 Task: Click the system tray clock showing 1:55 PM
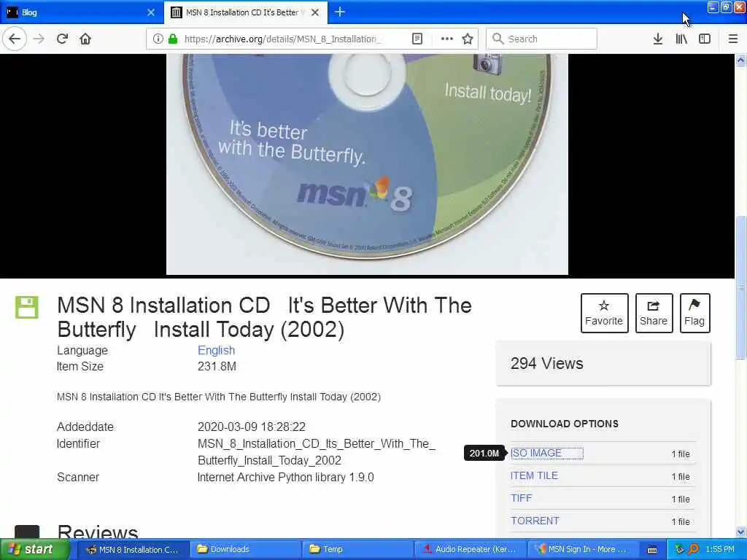click(720, 550)
